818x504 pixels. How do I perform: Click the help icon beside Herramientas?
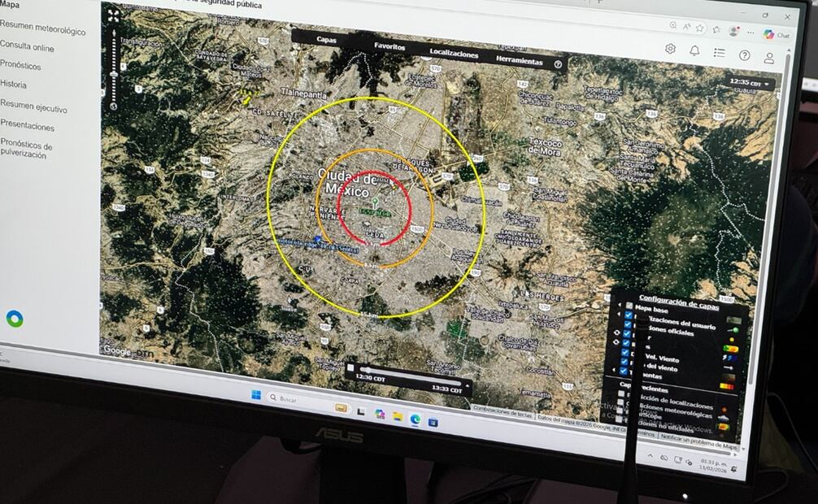(558, 63)
